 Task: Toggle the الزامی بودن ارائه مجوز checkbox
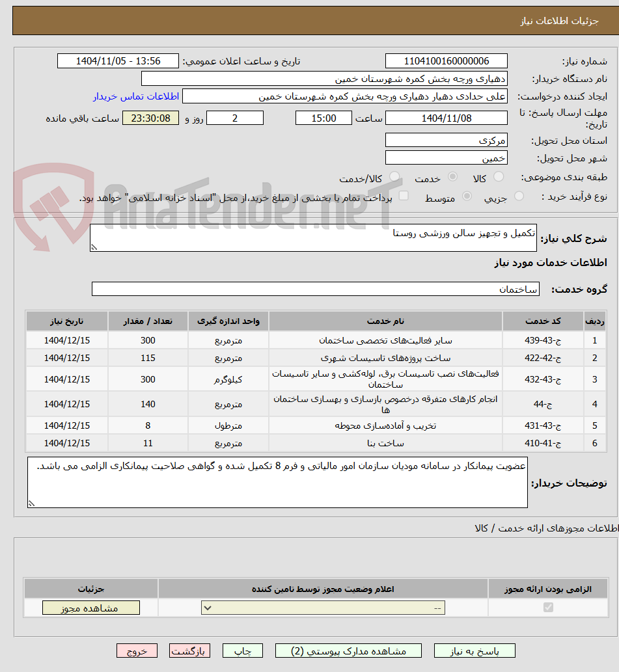[548, 608]
